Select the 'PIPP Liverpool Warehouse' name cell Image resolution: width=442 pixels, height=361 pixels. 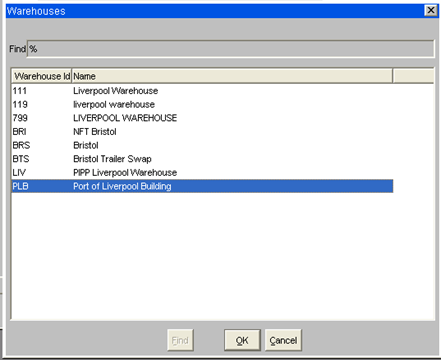coord(125,173)
